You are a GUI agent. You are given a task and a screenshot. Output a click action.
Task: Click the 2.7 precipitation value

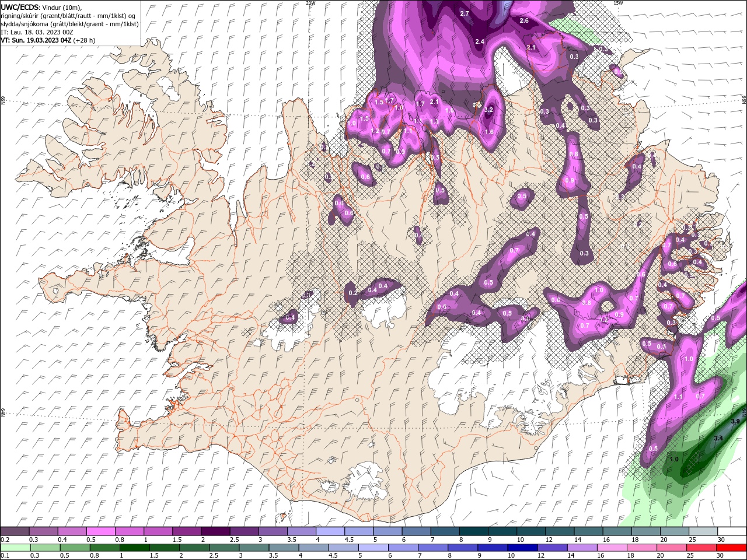[465, 13]
